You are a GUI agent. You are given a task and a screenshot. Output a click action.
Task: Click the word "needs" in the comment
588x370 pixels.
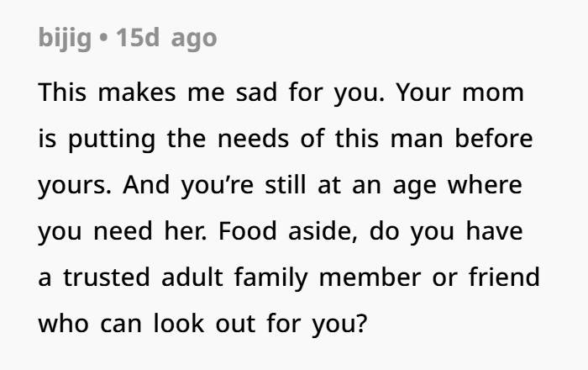tap(255, 138)
